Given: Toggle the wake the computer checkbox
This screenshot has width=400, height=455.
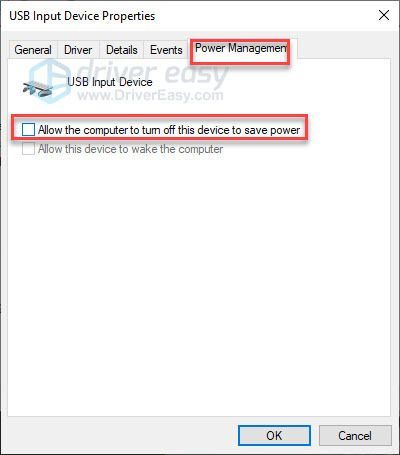Looking at the screenshot, I should click(28, 149).
